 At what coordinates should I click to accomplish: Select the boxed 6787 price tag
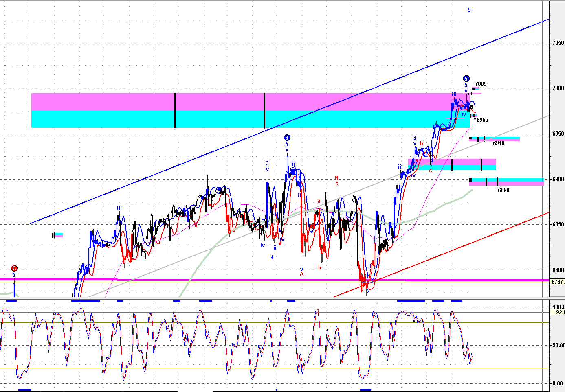tap(557, 282)
